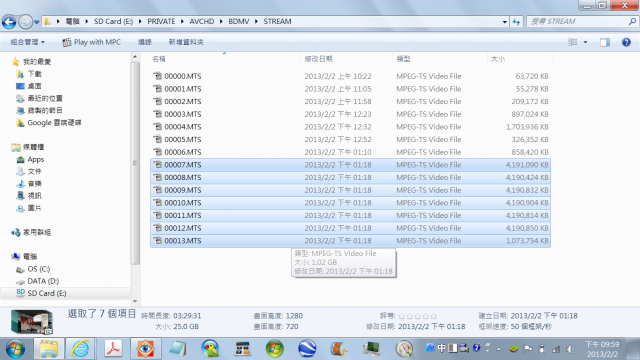Click the 燒錄 toolbar button
The width and height of the screenshot is (640, 360).
click(144, 42)
